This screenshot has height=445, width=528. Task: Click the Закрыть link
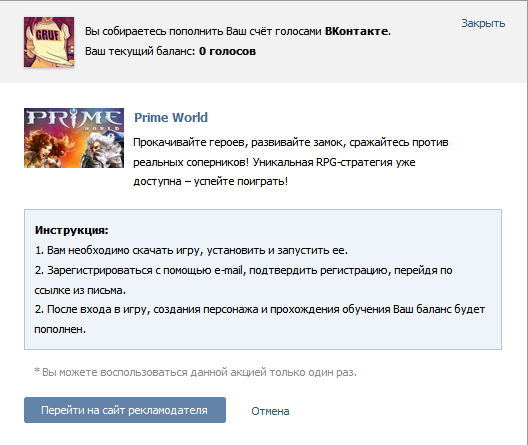coord(483,23)
